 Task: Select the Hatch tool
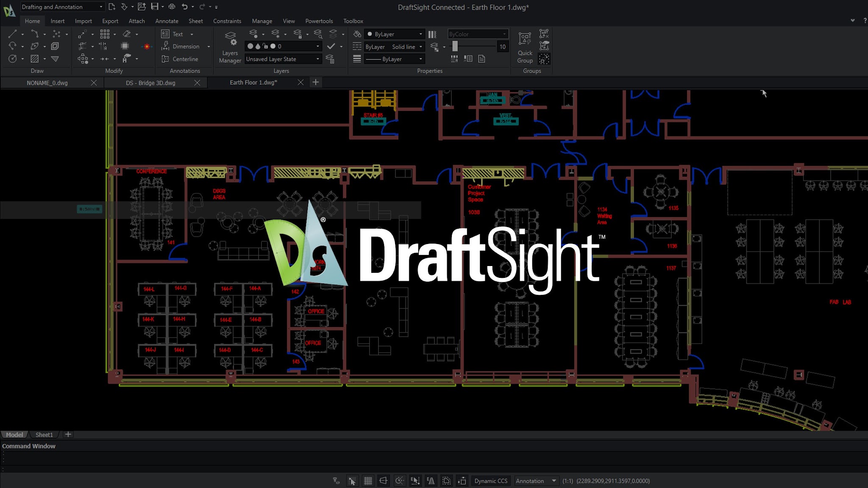pos(34,59)
